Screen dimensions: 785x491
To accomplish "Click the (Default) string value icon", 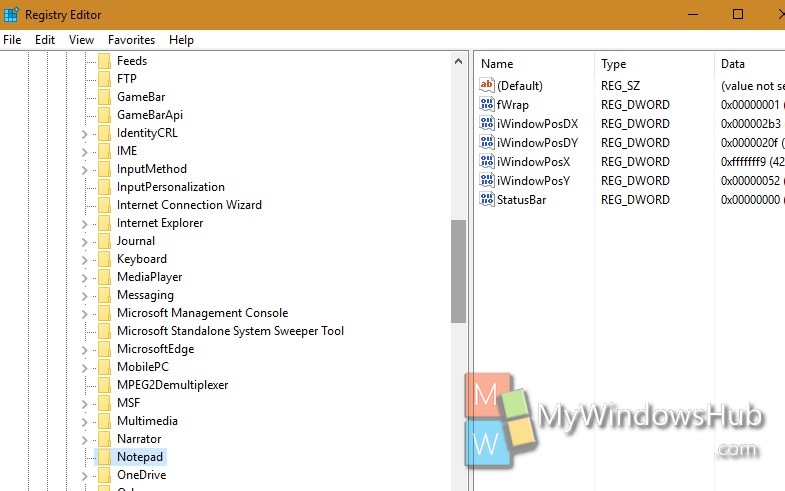I will pos(487,85).
